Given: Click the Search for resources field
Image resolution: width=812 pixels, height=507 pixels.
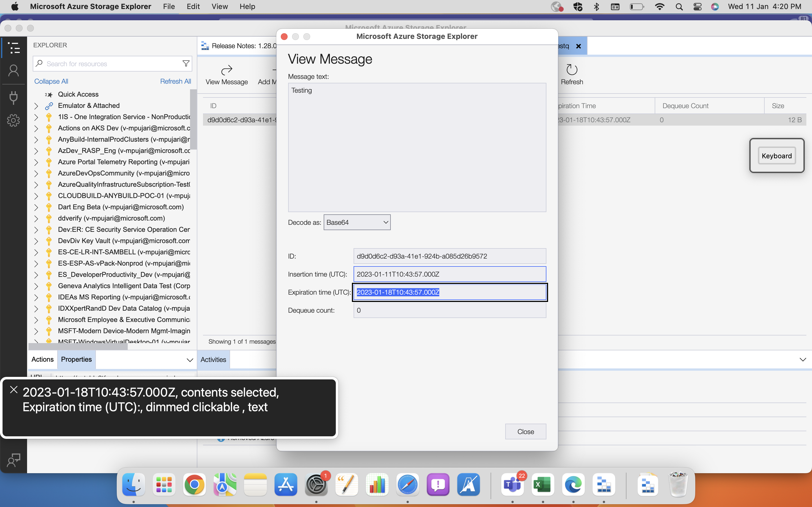Looking at the screenshot, I should tap(111, 64).
